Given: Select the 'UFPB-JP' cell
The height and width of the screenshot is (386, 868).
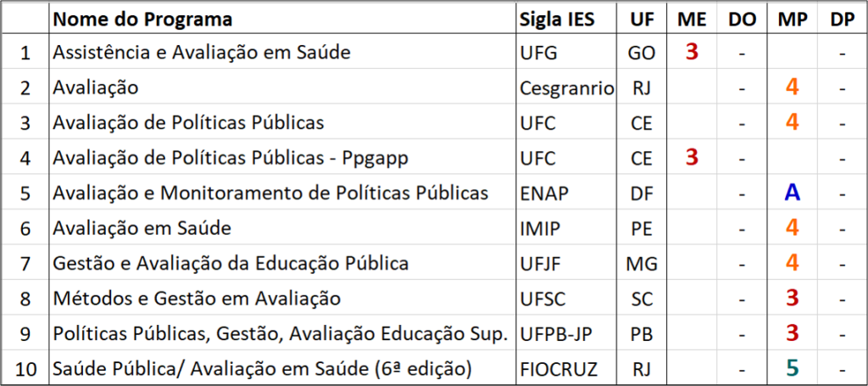Looking at the screenshot, I should [x=567, y=333].
